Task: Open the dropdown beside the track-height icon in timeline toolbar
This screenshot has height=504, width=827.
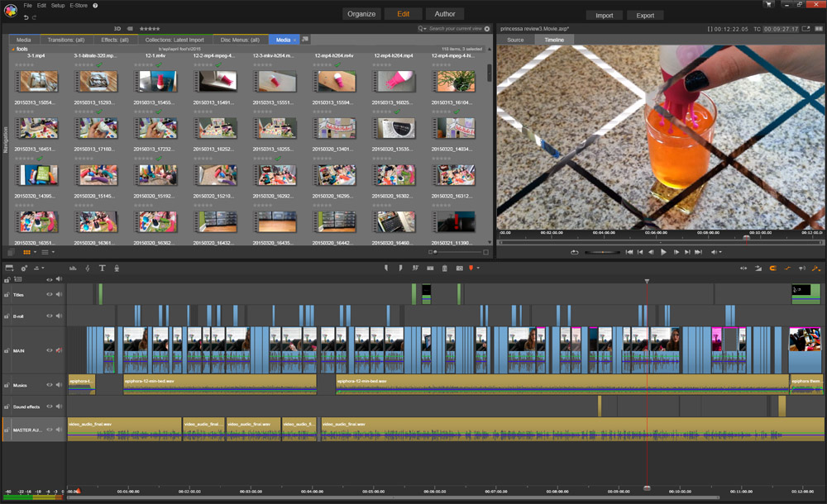Action: 43,269
